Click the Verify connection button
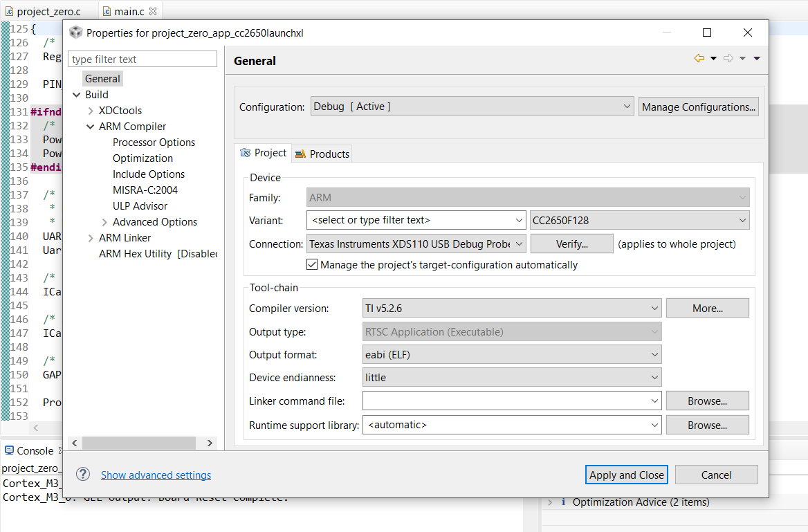This screenshot has width=808, height=532. coord(571,244)
